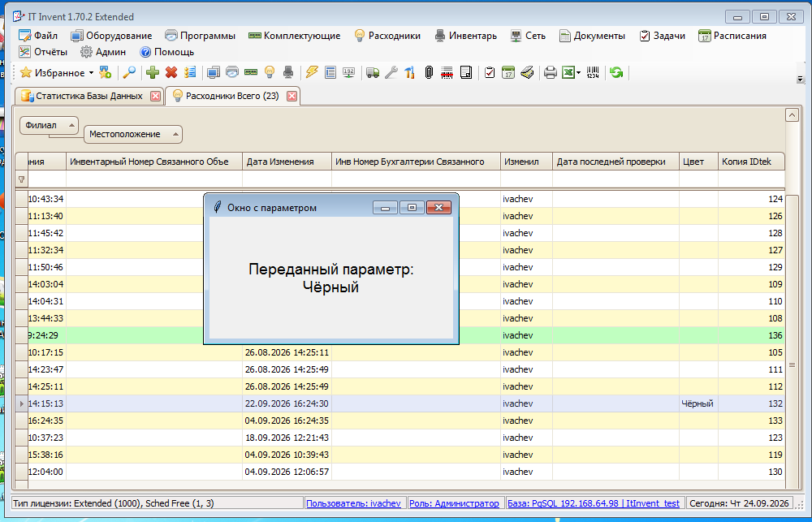Click the lightning bolt toolbar icon
This screenshot has width=812, height=522.
tap(312, 72)
